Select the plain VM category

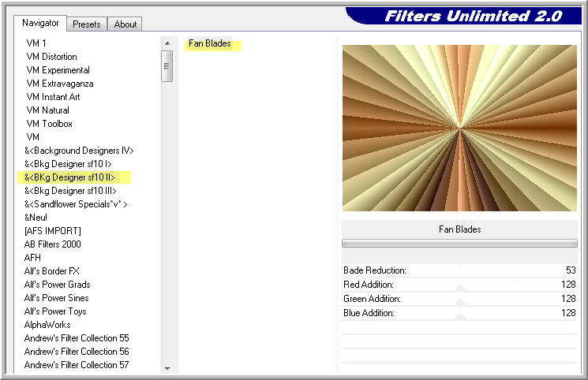point(33,137)
